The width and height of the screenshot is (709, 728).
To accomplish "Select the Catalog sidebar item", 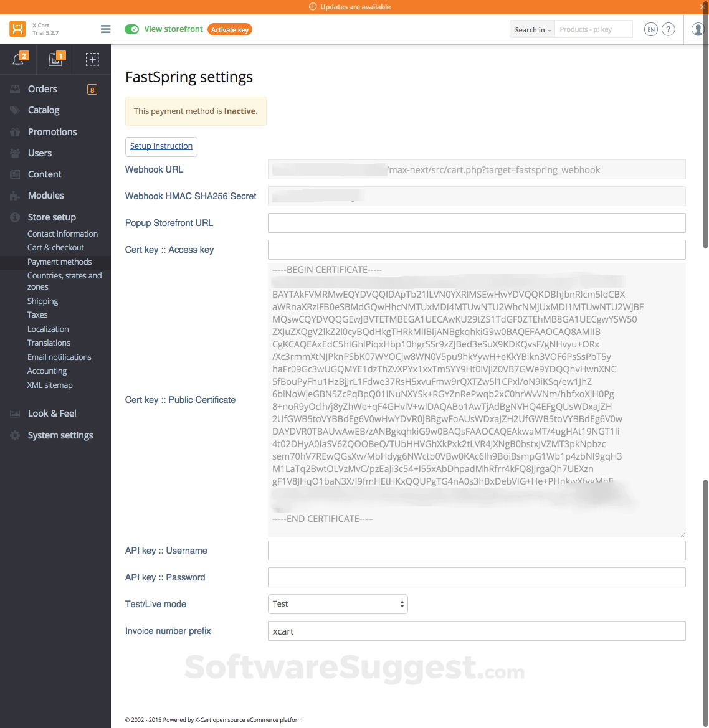I will [42, 110].
